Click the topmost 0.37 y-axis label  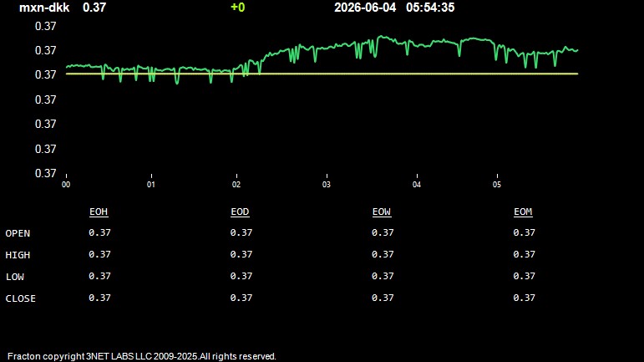click(x=46, y=26)
